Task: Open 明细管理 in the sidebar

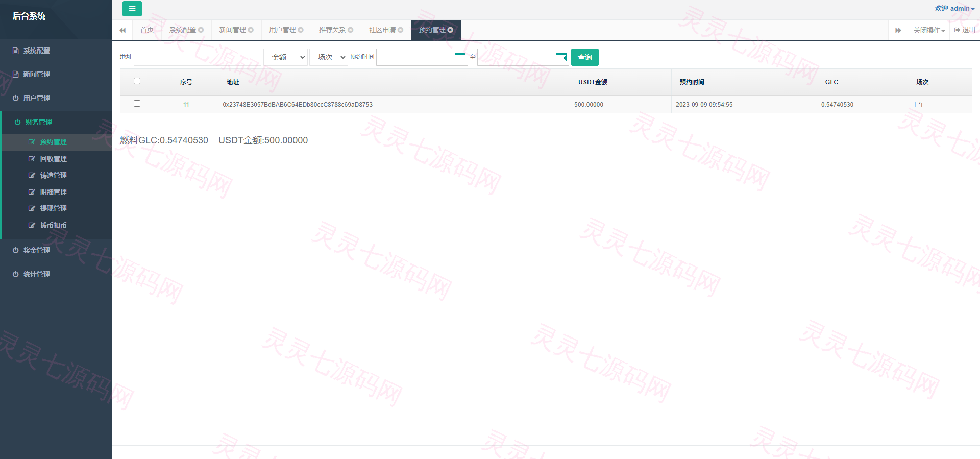Action: coord(53,192)
